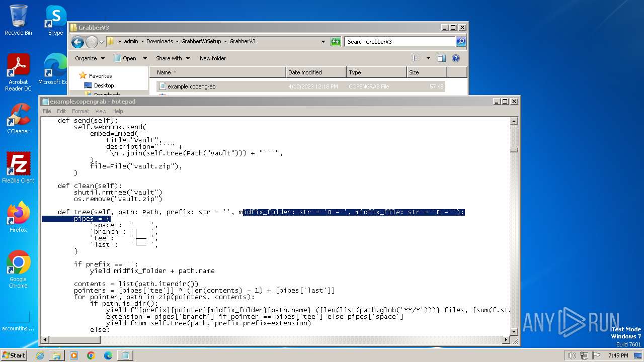Change the Explorer view layout icon
644x362 pixels.
point(416,58)
